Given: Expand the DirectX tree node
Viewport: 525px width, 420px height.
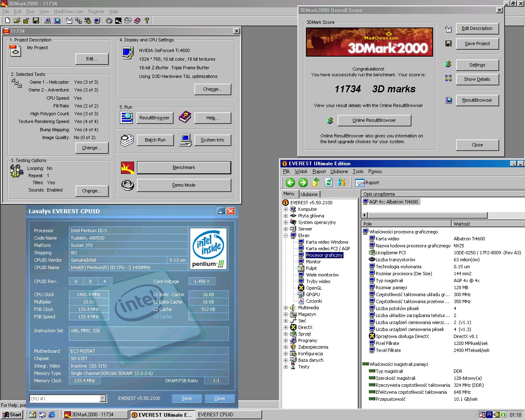Looking at the screenshot, I should 285,327.
